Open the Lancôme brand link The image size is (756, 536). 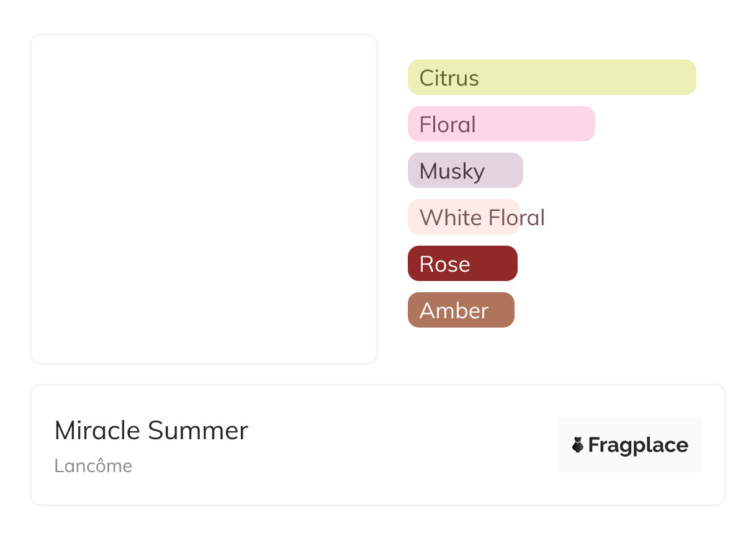[x=93, y=466]
